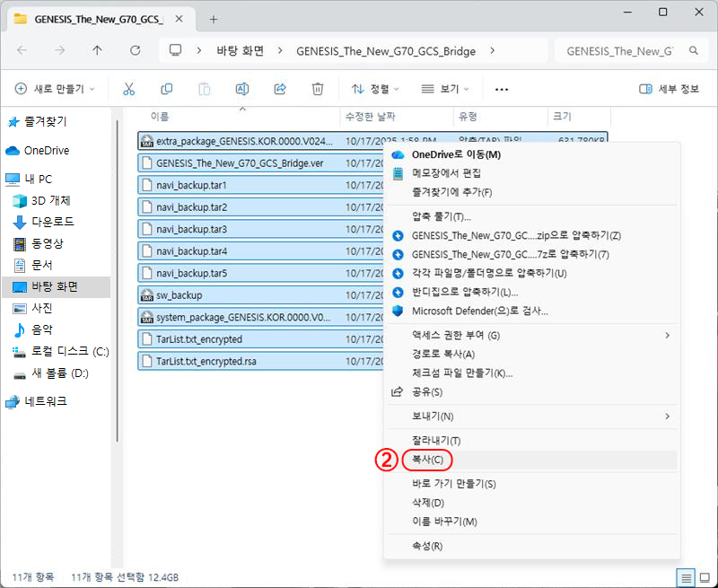The height and width of the screenshot is (588, 718).
Task: Open the 다운로드 folder in sidebar
Action: click(52, 222)
